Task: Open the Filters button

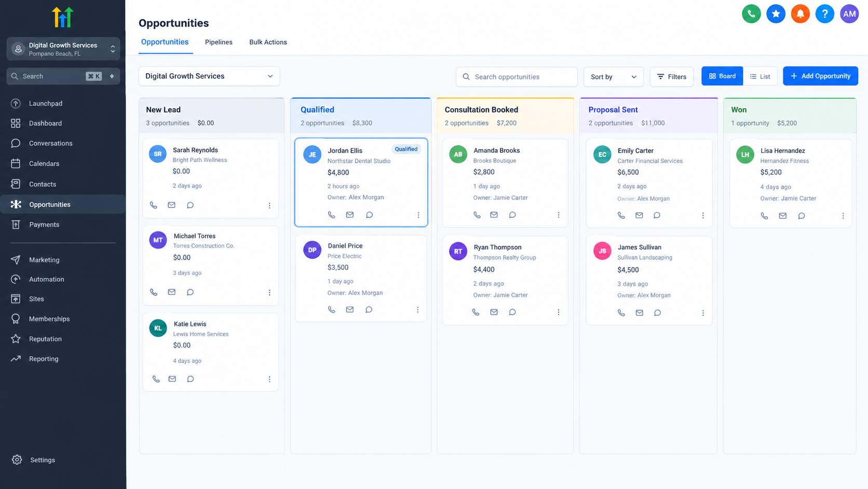Action: (672, 77)
